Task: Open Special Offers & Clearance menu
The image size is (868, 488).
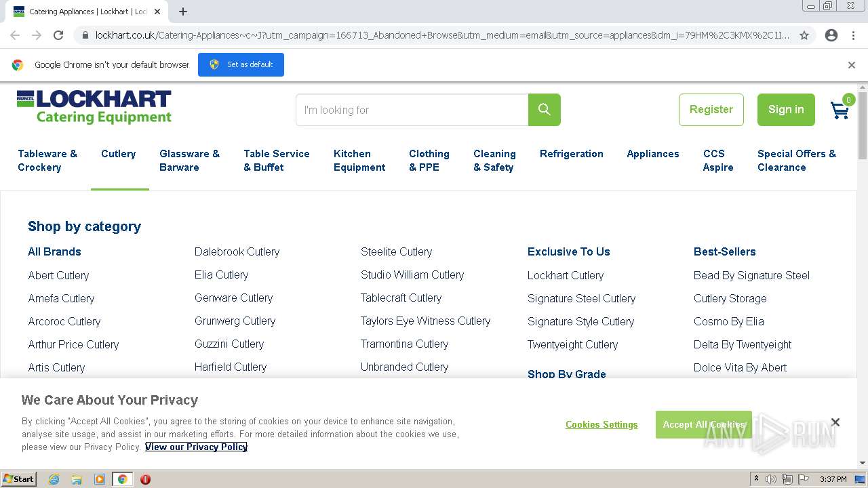Action: 797,161
